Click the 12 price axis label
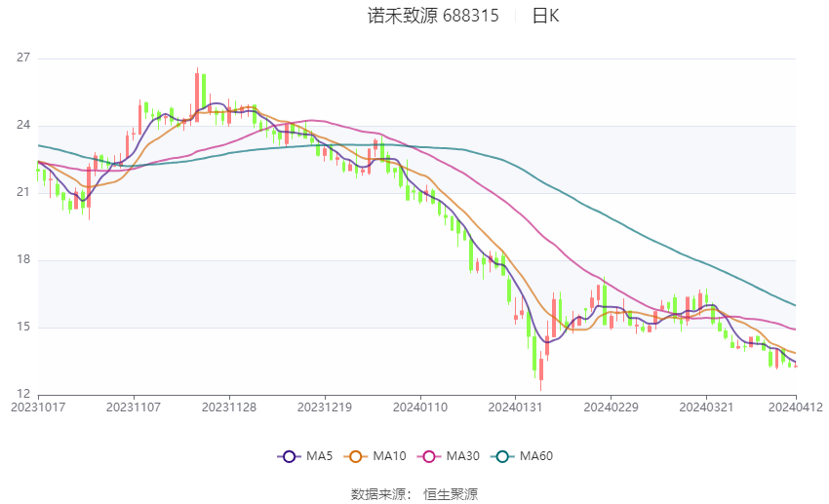Image resolution: width=829 pixels, height=504 pixels. click(x=24, y=394)
